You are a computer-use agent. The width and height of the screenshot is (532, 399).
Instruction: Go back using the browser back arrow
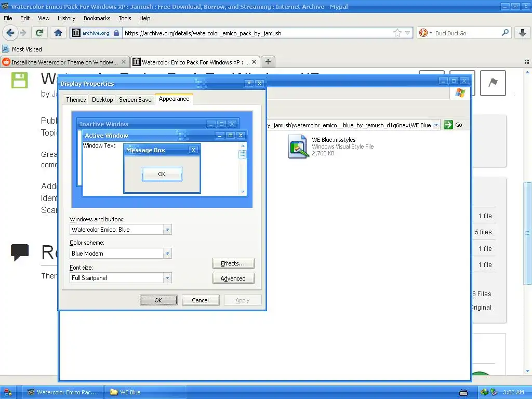10,33
